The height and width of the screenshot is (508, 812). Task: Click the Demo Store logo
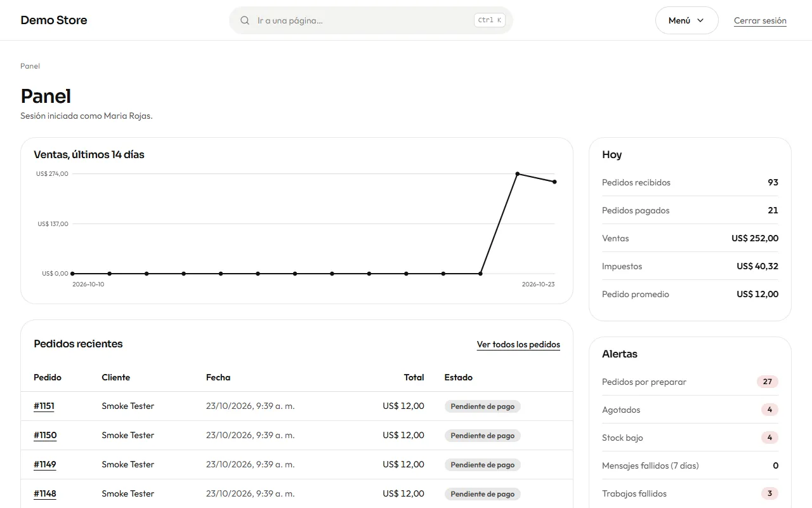(54, 20)
